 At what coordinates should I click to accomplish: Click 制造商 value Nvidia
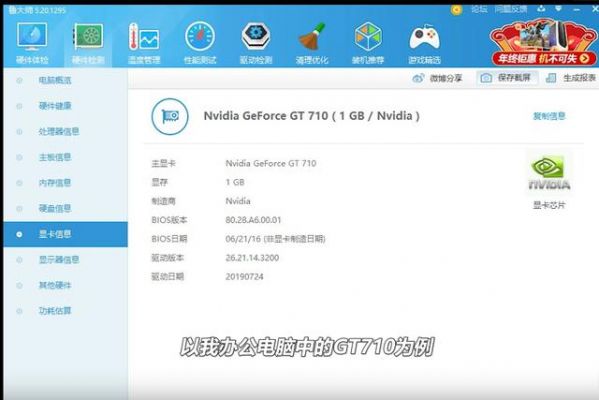pyautogui.click(x=238, y=201)
